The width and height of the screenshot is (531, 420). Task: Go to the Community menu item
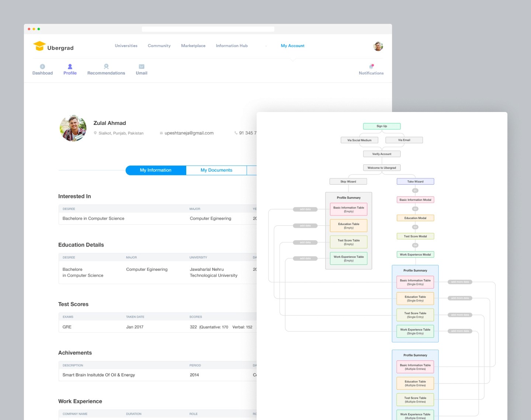(x=159, y=46)
